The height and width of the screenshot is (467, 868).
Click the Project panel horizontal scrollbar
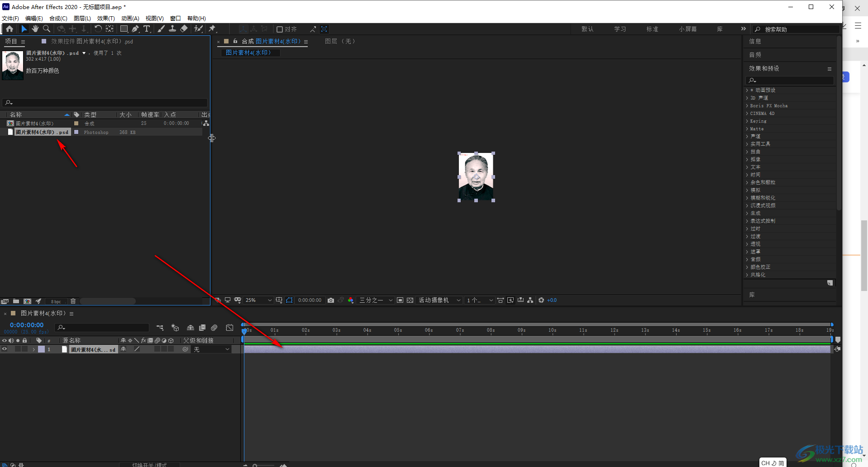pyautogui.click(x=108, y=301)
